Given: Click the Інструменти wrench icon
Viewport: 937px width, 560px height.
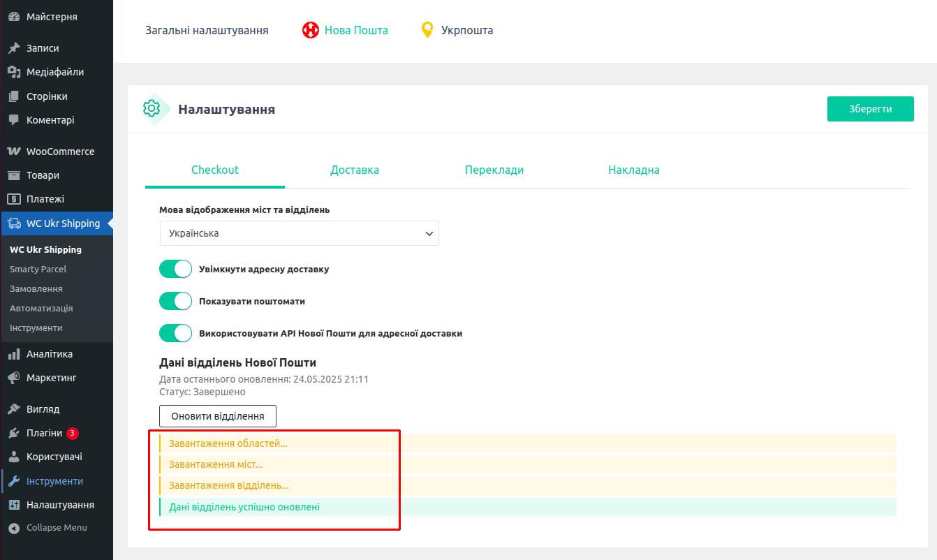Looking at the screenshot, I should (14, 481).
